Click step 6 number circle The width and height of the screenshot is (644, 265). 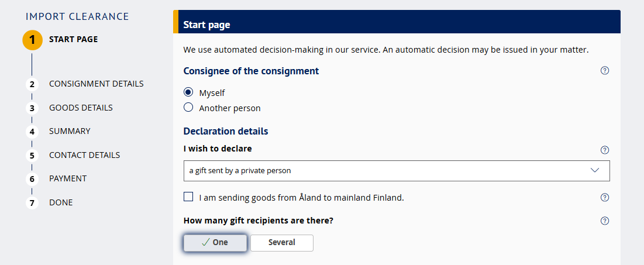pyautogui.click(x=32, y=179)
